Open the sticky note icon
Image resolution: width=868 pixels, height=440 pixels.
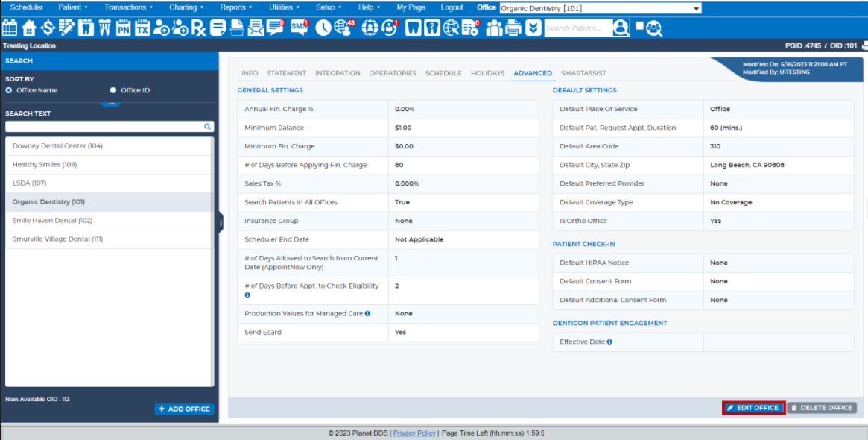(x=218, y=27)
